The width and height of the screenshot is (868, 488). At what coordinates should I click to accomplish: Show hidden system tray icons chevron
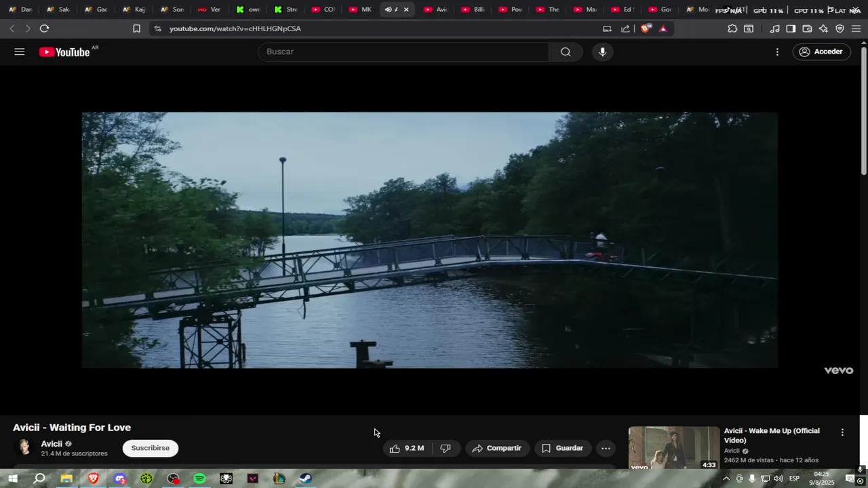(x=726, y=479)
